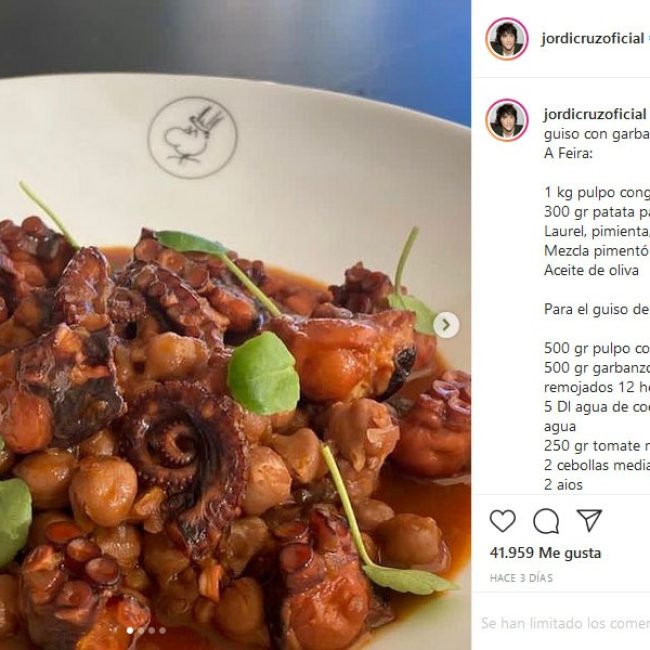Jump to the second carousel dot

click(x=141, y=631)
